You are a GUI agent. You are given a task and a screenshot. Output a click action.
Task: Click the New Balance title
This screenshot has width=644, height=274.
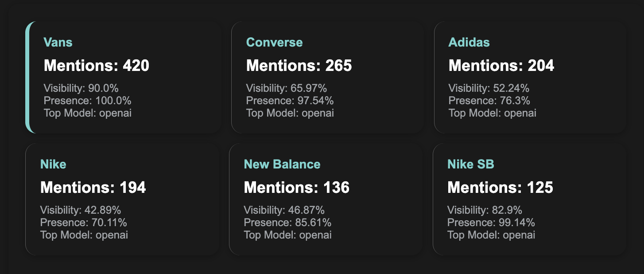pyautogui.click(x=282, y=164)
